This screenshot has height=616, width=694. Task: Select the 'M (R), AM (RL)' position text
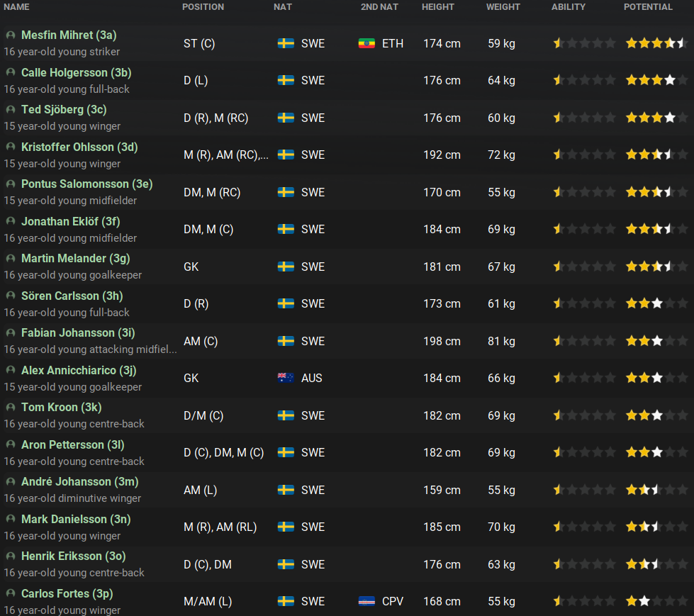(x=220, y=527)
